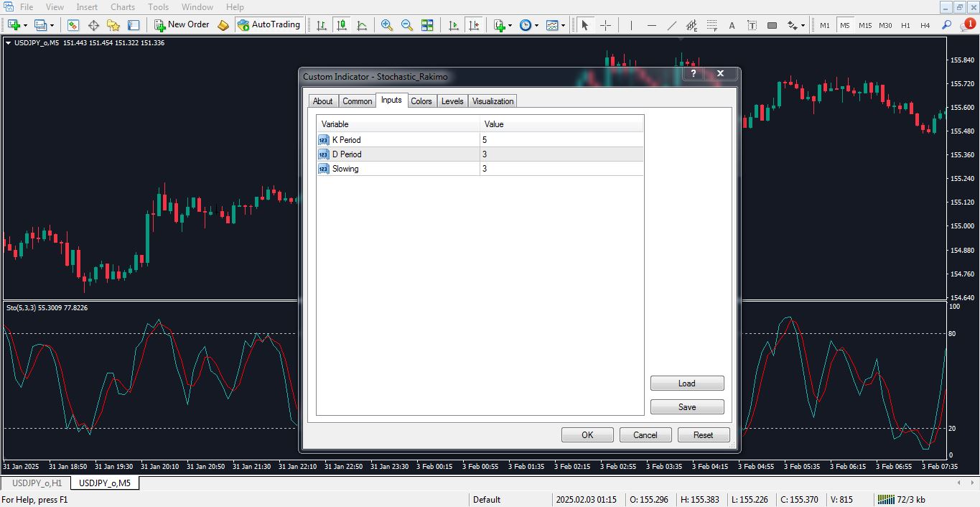Select the vertical line drawing tool
The width and height of the screenshot is (980, 507).
click(631, 25)
